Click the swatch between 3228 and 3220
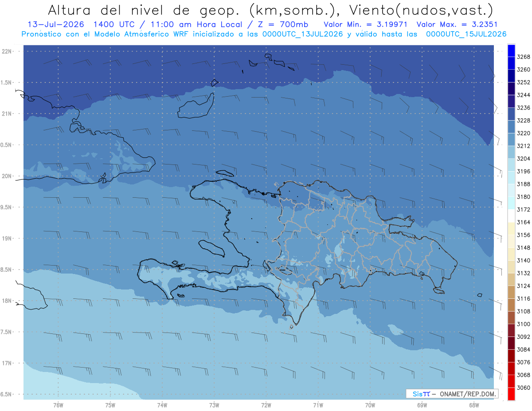The height and width of the screenshot is (411, 532). click(x=511, y=127)
